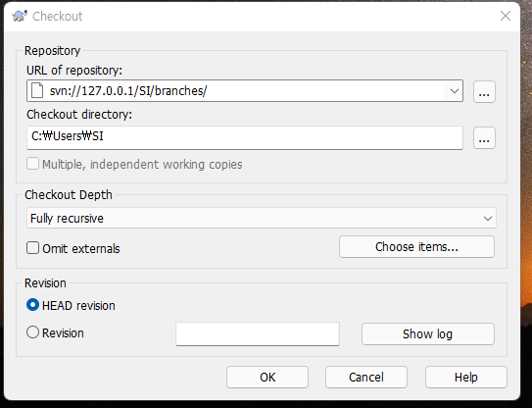Viewport: 532px width, 408px height.
Task: Browse for repository URL with ... button
Action: point(484,92)
